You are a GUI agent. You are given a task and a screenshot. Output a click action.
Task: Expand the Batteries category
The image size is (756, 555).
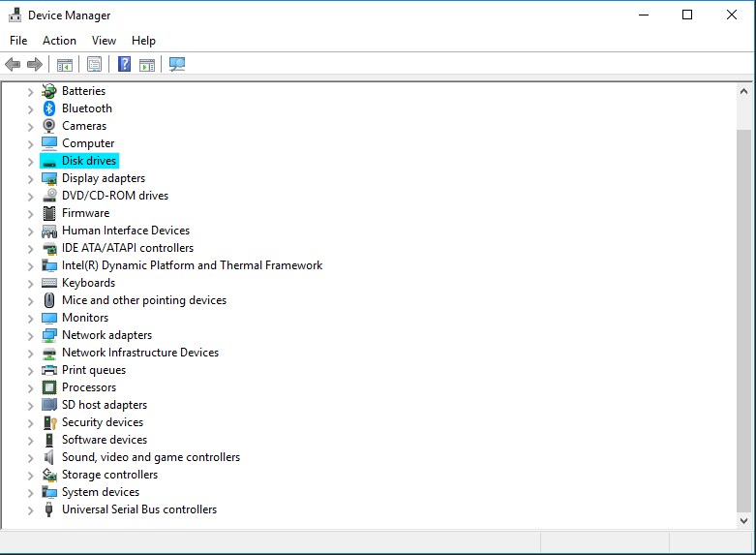click(30, 92)
